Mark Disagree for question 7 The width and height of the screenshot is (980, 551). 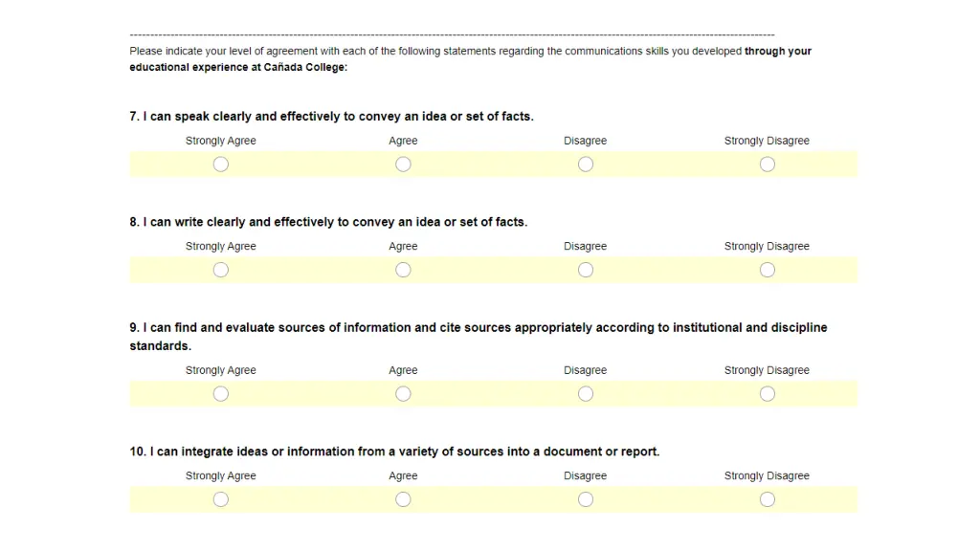[586, 165]
